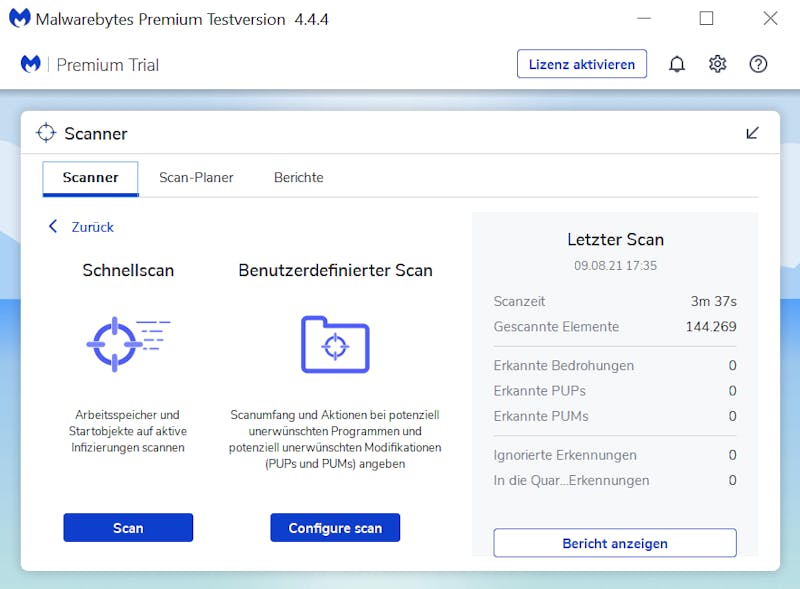
Task: Click the Erkannte PUPs label
Action: click(539, 391)
